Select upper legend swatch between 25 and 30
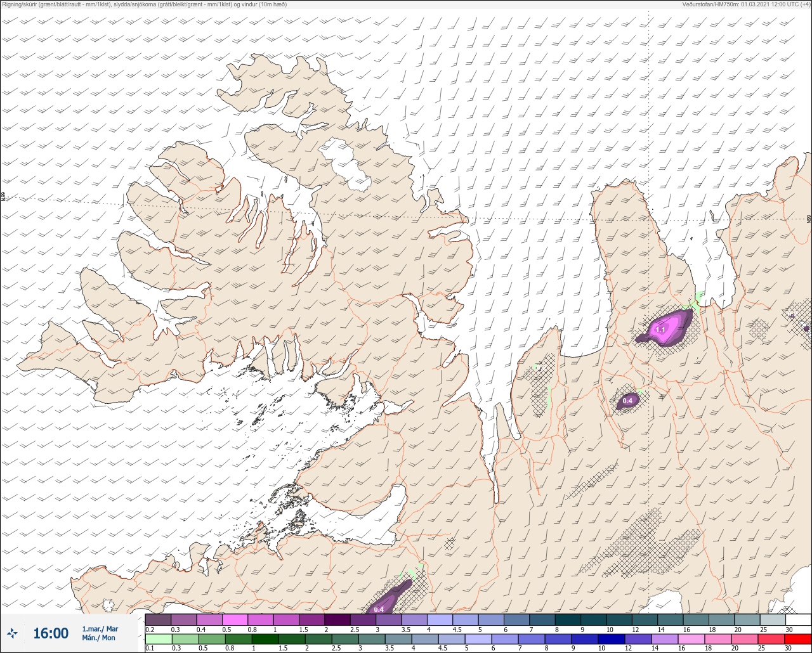Viewport: 812px width, 653px height. coord(773,619)
